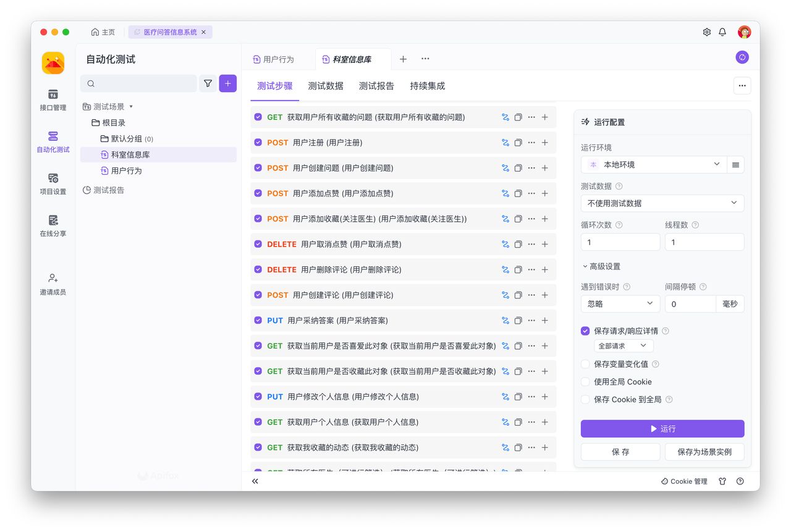Click the purple 运行 button
The image size is (791, 532).
click(x=662, y=429)
